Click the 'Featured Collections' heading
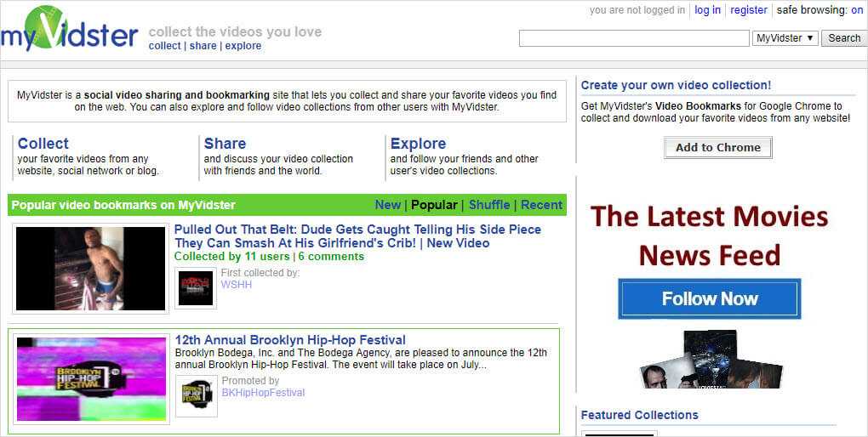 coord(639,415)
